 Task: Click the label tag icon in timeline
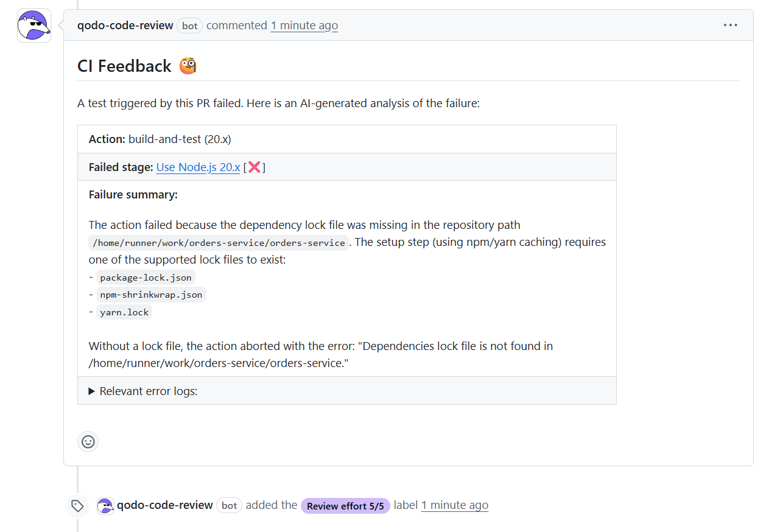point(77,505)
